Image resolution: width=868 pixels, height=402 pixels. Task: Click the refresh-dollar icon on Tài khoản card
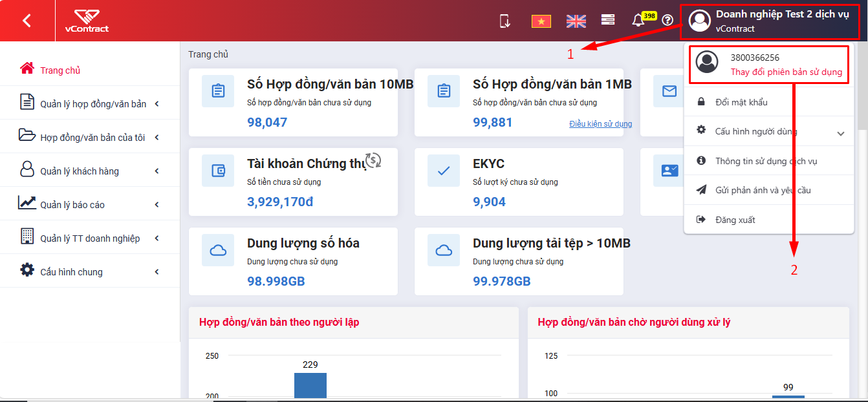pos(373,160)
